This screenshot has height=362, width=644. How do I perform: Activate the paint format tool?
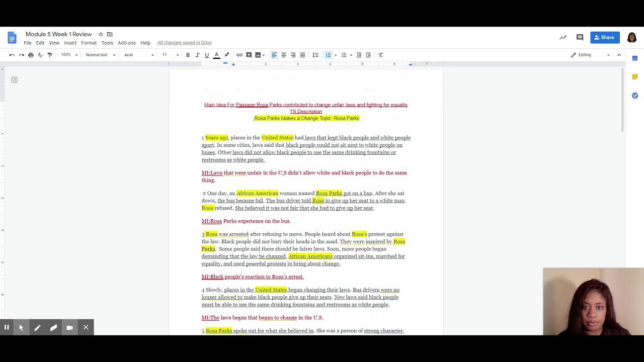50,55
